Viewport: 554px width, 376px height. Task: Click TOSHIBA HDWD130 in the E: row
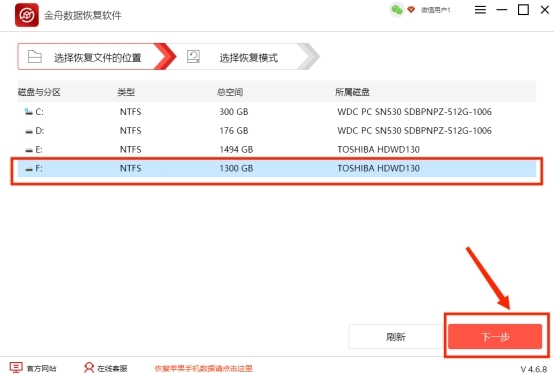[x=378, y=150]
